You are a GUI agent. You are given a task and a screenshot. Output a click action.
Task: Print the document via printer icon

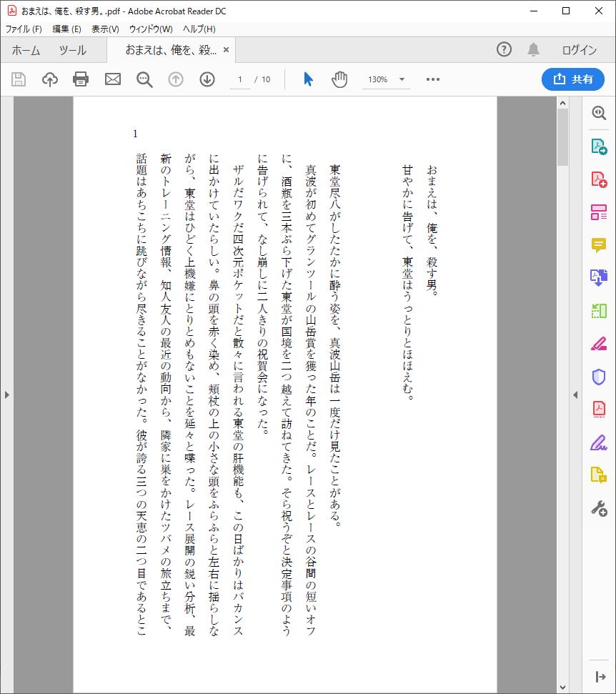(81, 79)
